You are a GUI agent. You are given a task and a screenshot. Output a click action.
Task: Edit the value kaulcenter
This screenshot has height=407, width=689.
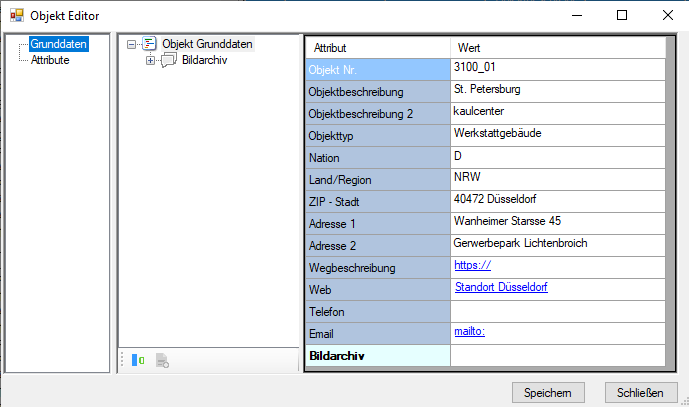[558, 113]
